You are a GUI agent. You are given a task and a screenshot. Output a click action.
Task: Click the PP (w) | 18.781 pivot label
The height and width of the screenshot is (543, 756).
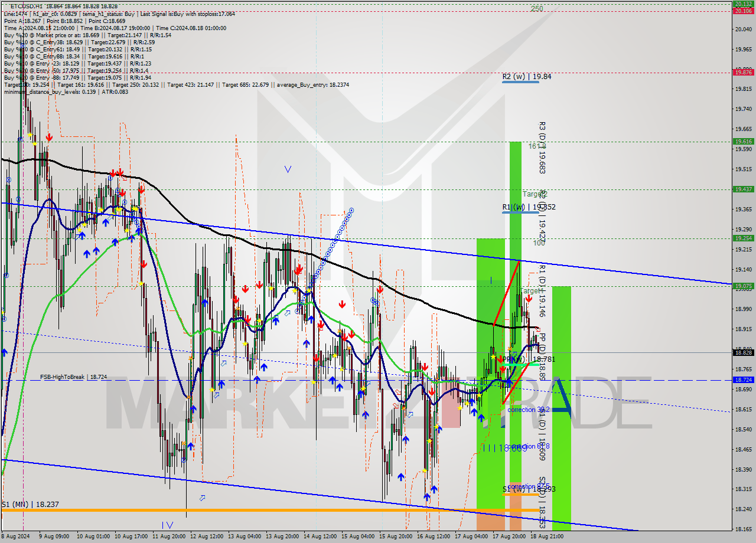[x=529, y=359]
